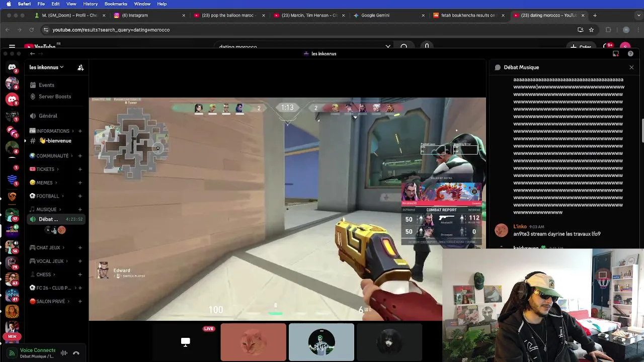This screenshot has width=644, height=362.
Task: Open the File menu
Action: (x=41, y=4)
